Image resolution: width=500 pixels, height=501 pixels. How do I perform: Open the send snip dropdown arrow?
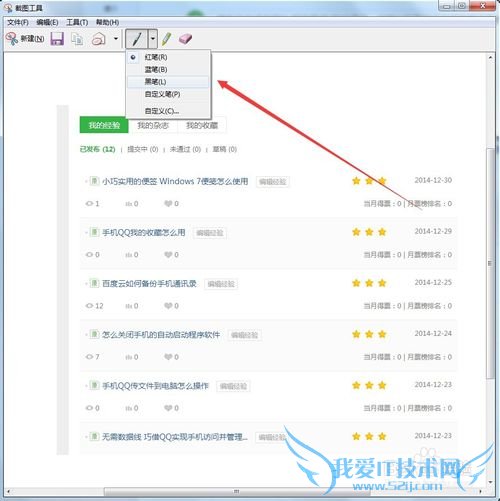[116, 39]
